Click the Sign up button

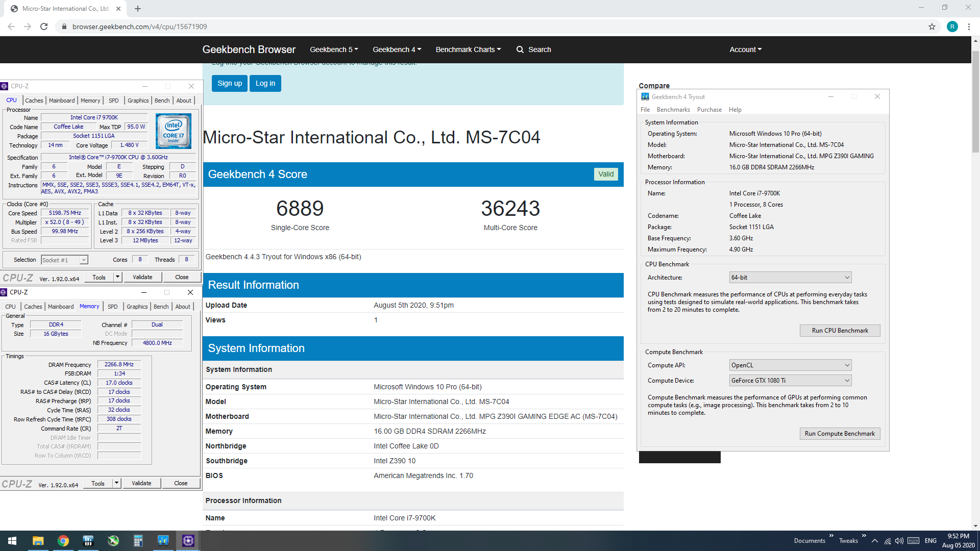(x=230, y=83)
